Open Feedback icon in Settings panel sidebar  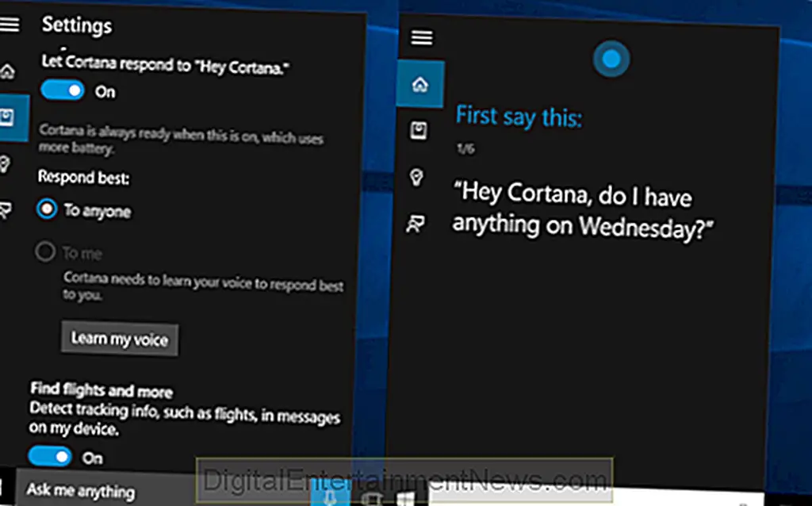tap(6, 209)
